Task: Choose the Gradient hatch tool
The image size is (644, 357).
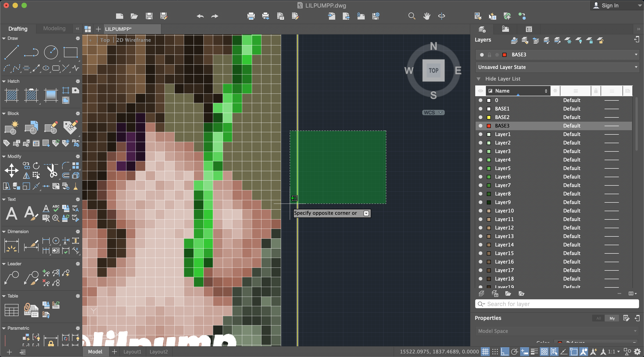Action: click(51, 95)
